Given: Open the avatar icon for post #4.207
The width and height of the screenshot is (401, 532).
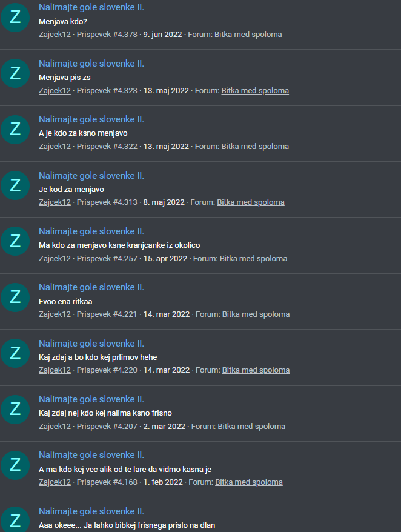Looking at the screenshot, I should (15, 409).
